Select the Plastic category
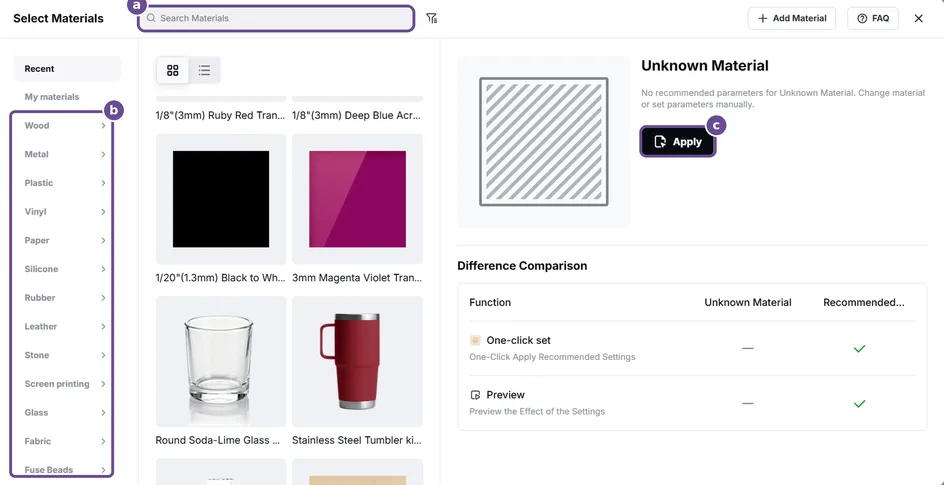The image size is (944, 485). click(x=39, y=183)
